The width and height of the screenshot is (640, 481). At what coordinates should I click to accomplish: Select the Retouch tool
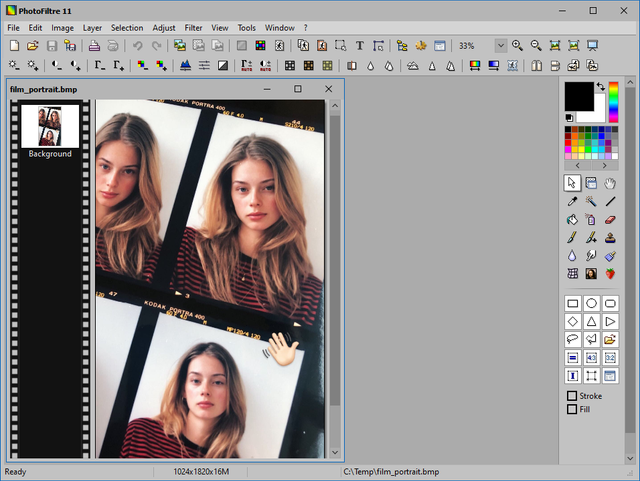[x=610, y=256]
